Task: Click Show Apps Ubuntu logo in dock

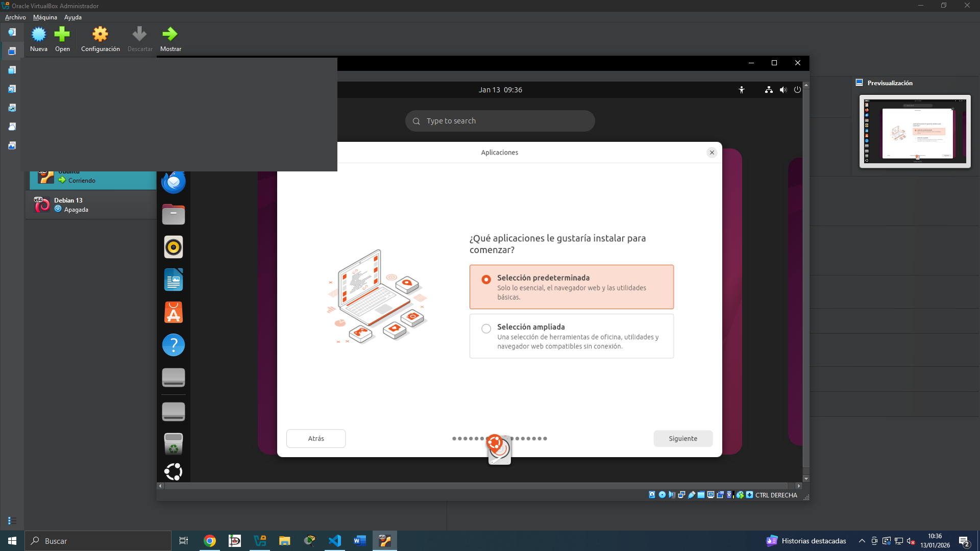Action: tap(174, 472)
